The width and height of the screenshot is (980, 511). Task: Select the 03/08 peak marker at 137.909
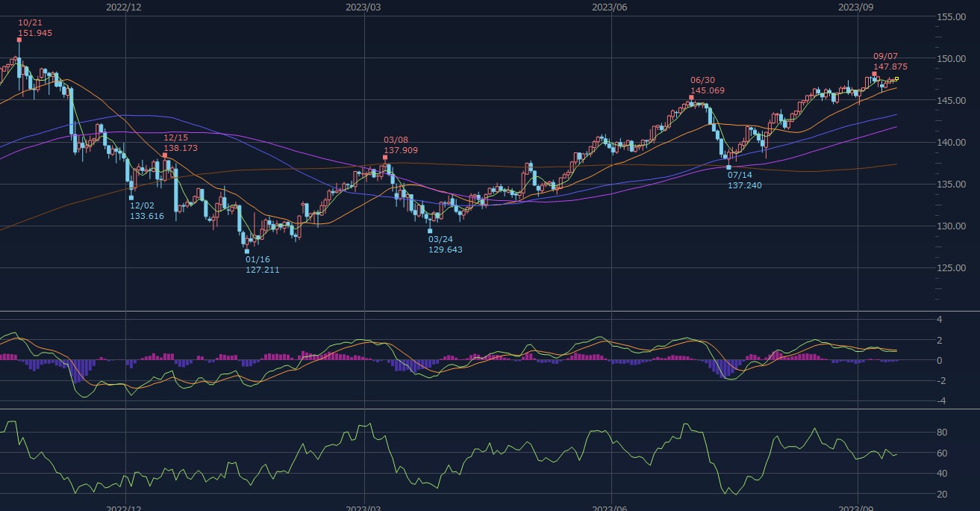(x=385, y=157)
